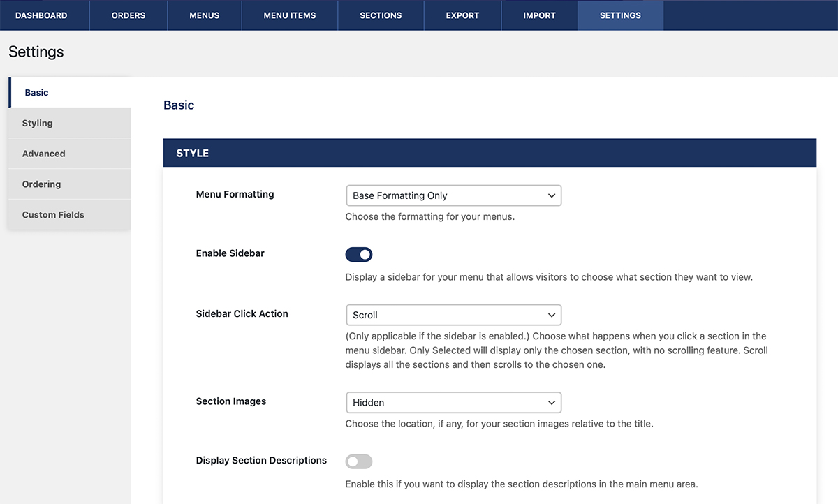Open Ordering settings section
838x504 pixels.
[x=69, y=184]
